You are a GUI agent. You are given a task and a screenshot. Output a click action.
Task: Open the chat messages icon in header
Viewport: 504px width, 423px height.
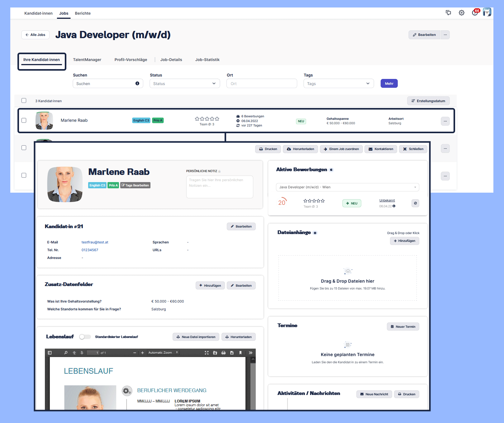(448, 13)
